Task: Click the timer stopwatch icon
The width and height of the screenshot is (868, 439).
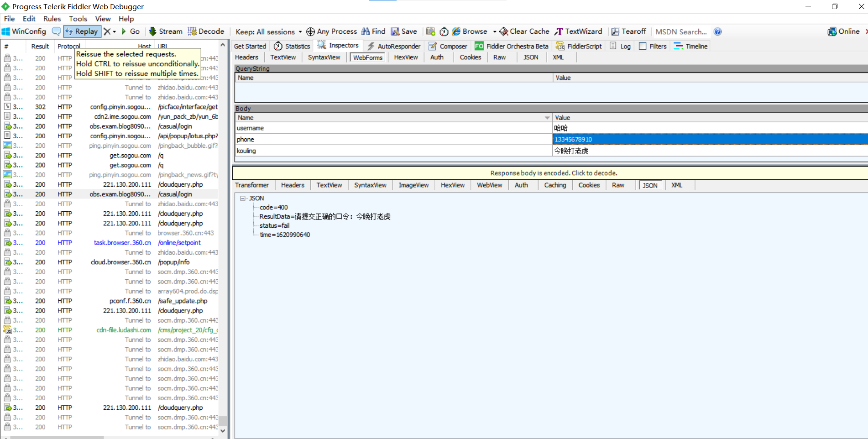Action: point(444,31)
